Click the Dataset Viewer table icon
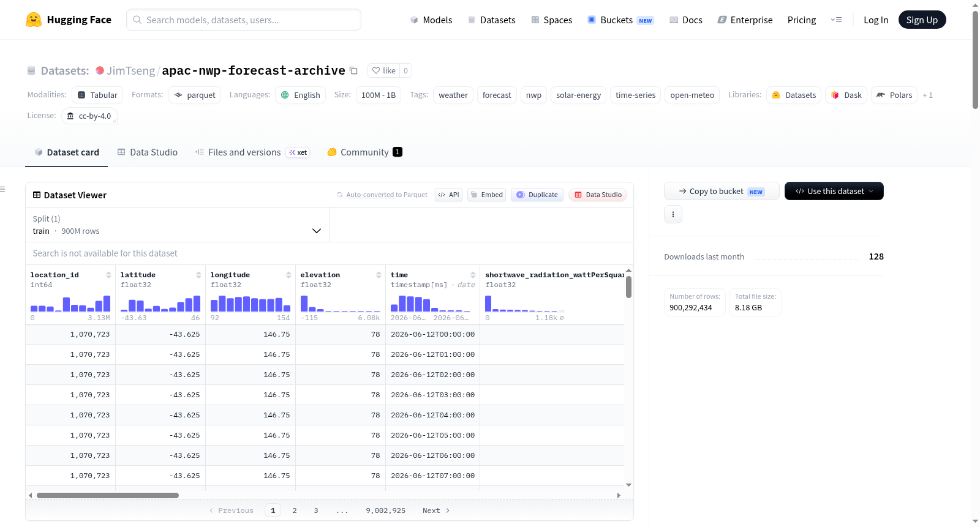 click(37, 195)
